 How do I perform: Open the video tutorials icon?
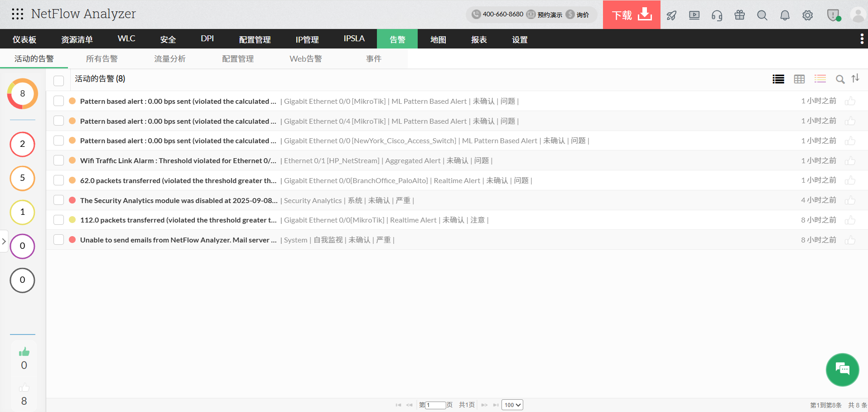point(694,15)
